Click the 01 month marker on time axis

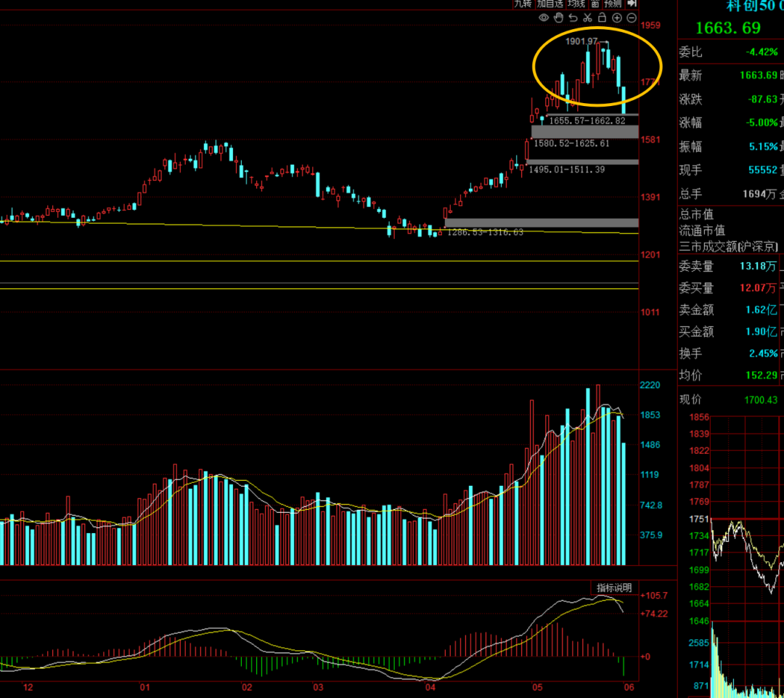[144, 687]
